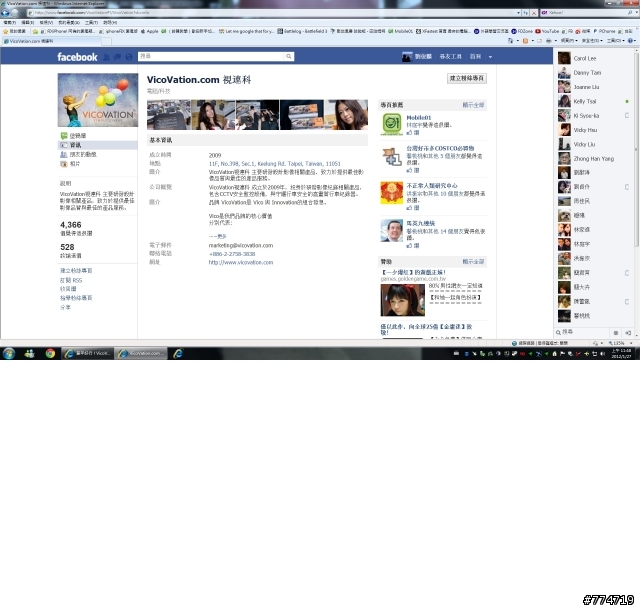Open the first menu in the IE menu bar
Viewport: 640px width, 608px height.
point(9,22)
